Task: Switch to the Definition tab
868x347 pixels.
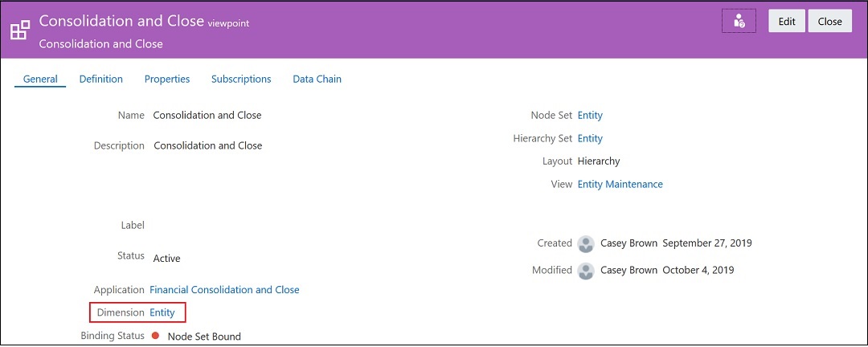Action: (100, 80)
